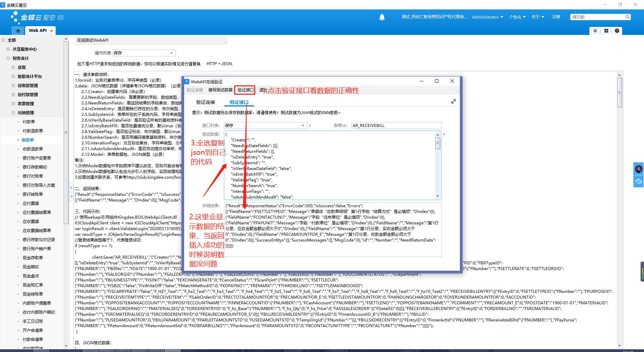Close the WebAPI在线验证 dialog
This screenshot has width=644, height=352.
452,81
